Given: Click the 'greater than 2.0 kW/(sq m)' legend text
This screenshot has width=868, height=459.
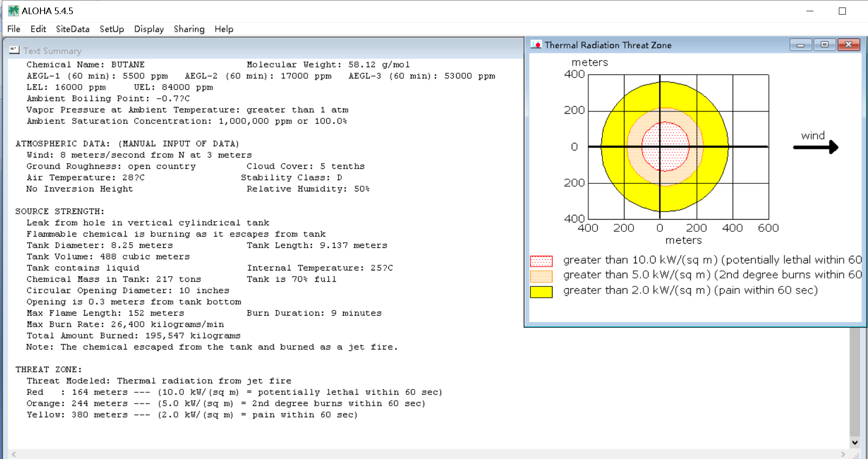Looking at the screenshot, I should [x=690, y=291].
